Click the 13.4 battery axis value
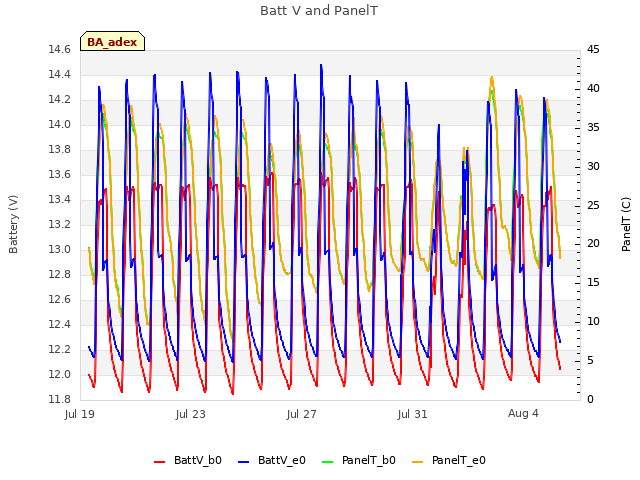The width and height of the screenshot is (640, 480). pos(60,200)
